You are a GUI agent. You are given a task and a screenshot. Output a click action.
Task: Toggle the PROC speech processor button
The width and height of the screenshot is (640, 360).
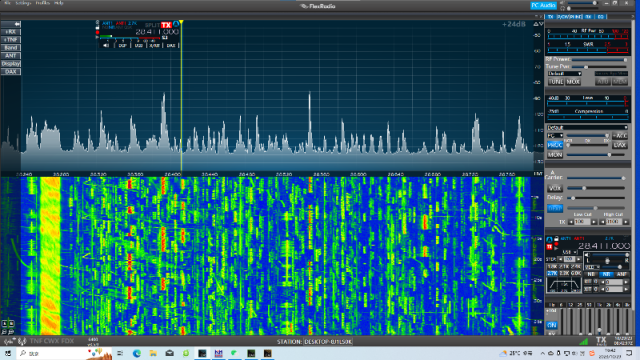[555, 145]
